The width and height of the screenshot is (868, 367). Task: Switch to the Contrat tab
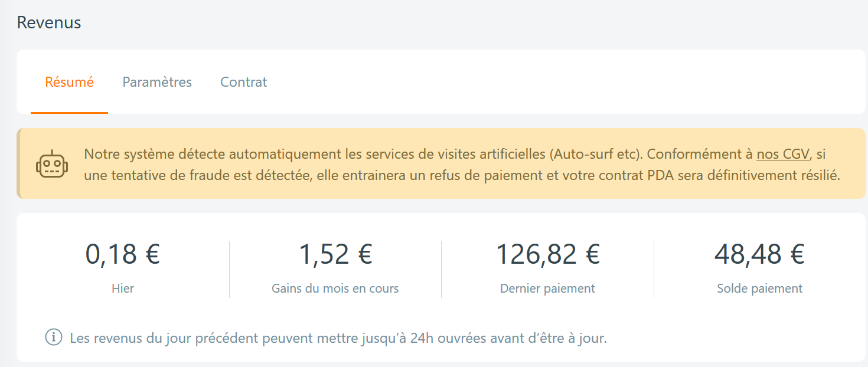point(243,82)
